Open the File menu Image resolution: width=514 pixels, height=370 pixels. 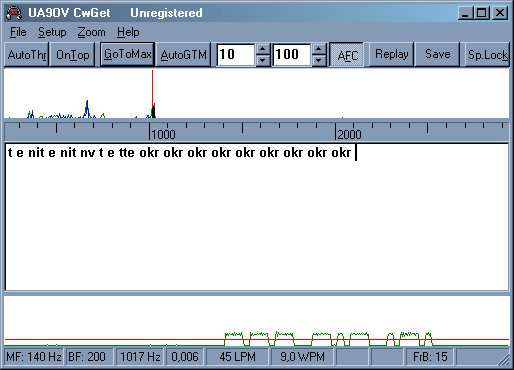18,32
